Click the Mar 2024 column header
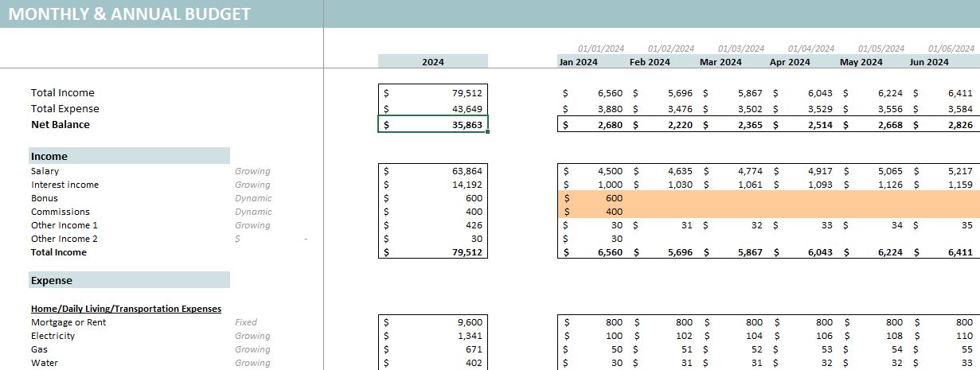 (720, 61)
